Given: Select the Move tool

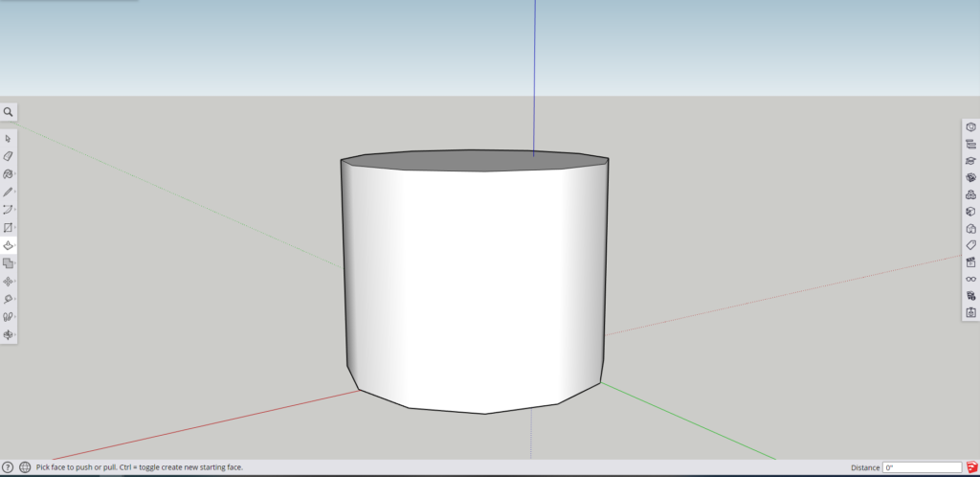Looking at the screenshot, I should click(x=8, y=282).
